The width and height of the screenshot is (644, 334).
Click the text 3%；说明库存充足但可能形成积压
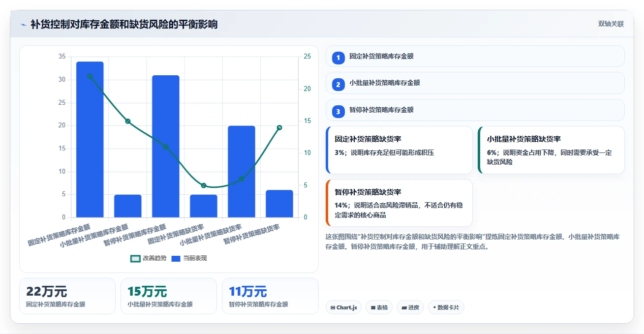384,152
